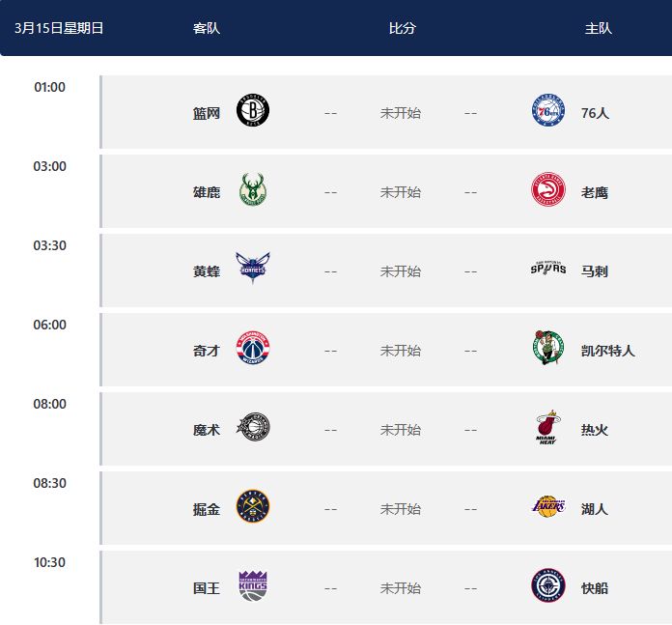672x625 pixels.
Task: Click the San Antonio Spurs logo
Action: (547, 269)
